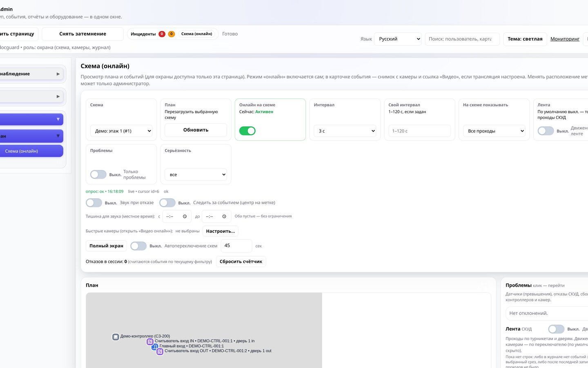Click Отказов в сессии: 0 counter text
The image size is (588, 368).
click(106, 262)
